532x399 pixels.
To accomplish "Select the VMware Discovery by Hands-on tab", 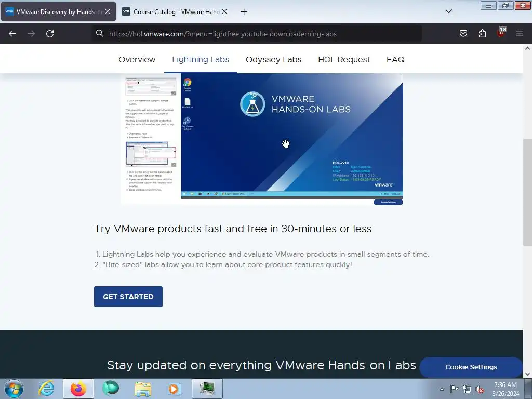I will (x=58, y=11).
